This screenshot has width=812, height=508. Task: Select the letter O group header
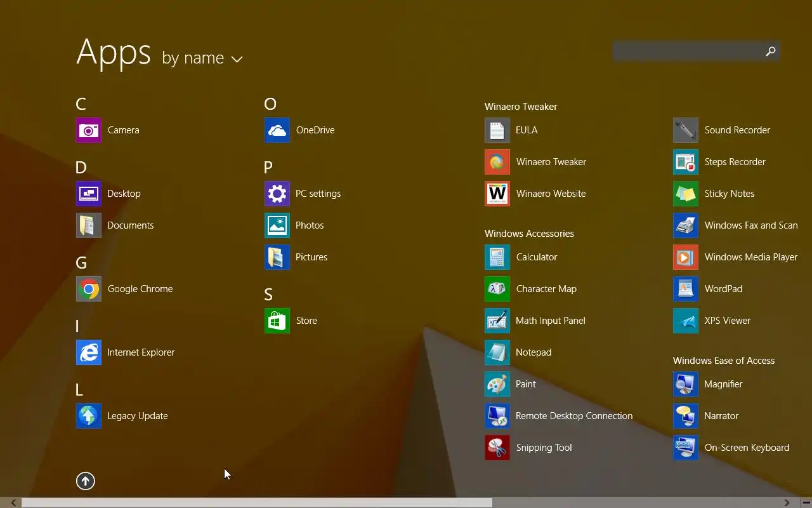[270, 104]
